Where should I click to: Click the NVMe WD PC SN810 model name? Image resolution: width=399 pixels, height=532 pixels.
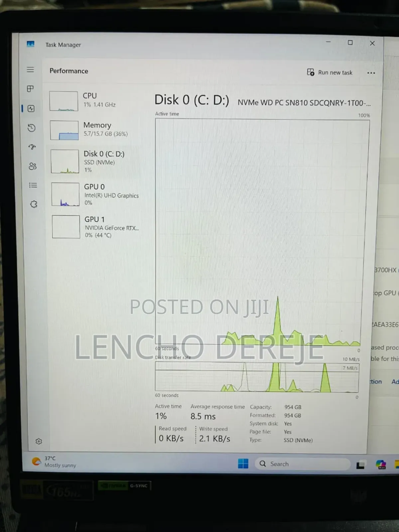[x=304, y=103]
